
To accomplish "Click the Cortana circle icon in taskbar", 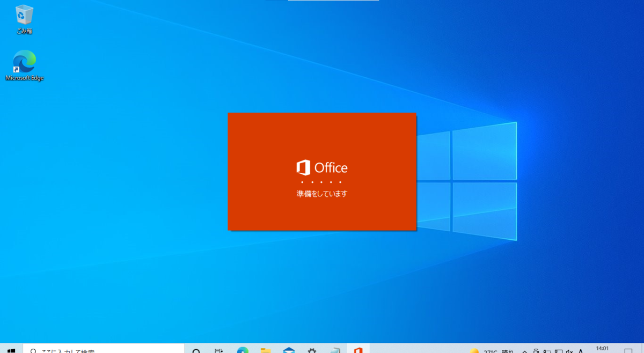I will click(x=196, y=350).
